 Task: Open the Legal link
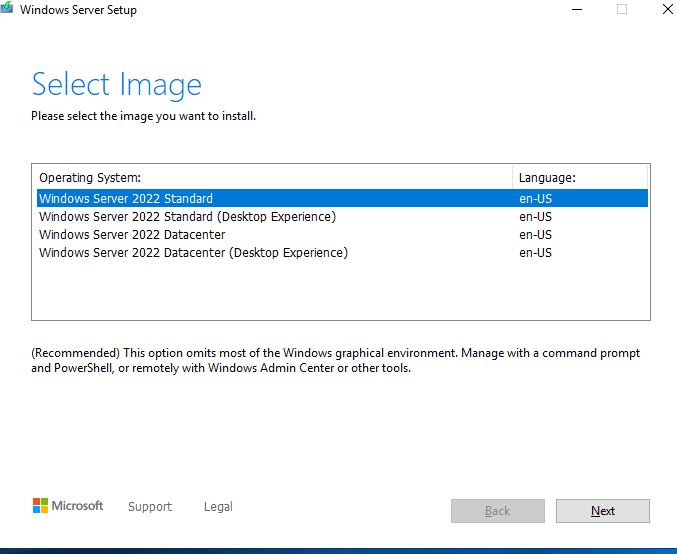point(218,507)
